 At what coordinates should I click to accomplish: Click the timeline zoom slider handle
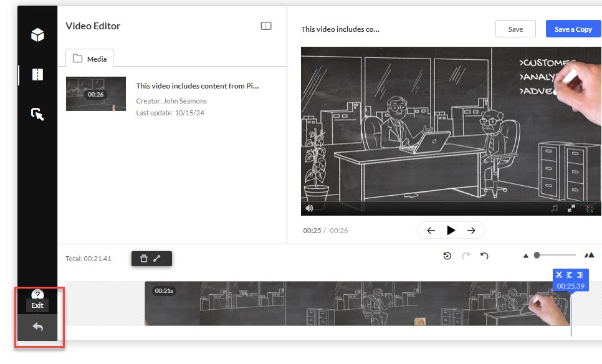coord(537,255)
